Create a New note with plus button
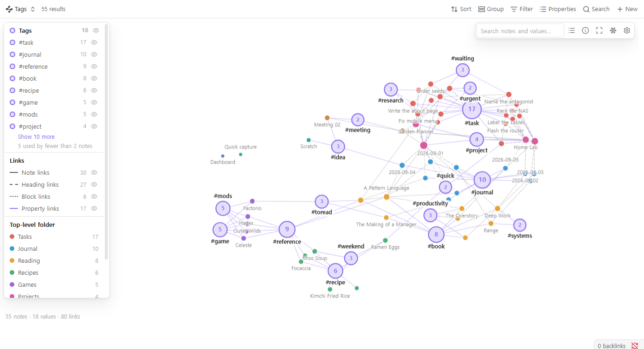 pos(627,9)
